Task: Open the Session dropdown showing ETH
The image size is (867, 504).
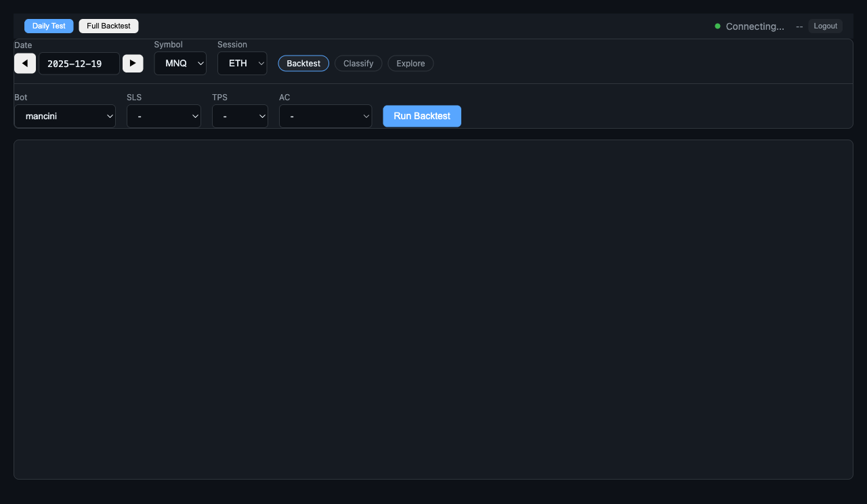Action: tap(242, 63)
